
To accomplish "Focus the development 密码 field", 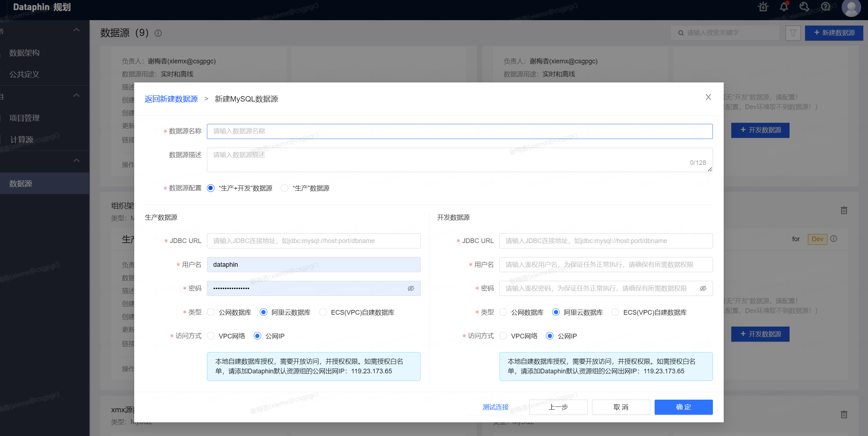I will pyautogui.click(x=606, y=288).
